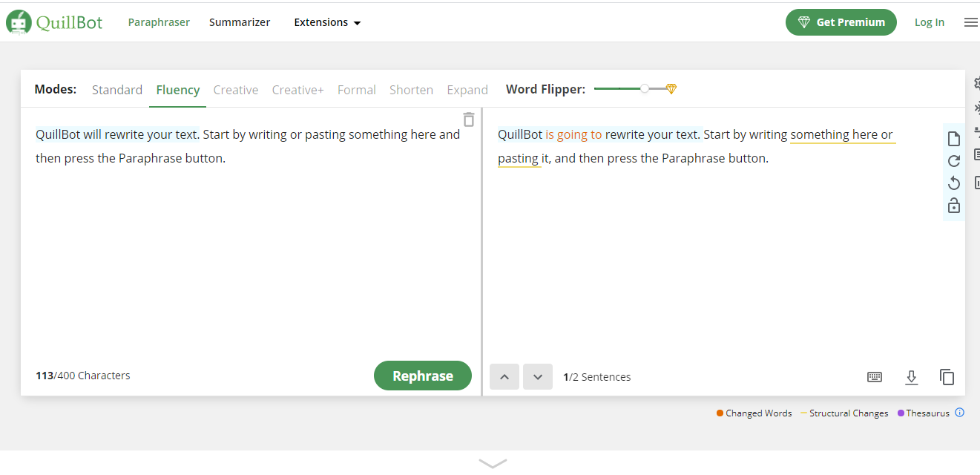Click the Word Flipper slider handle
This screenshot has height=475, width=980.
645,89
